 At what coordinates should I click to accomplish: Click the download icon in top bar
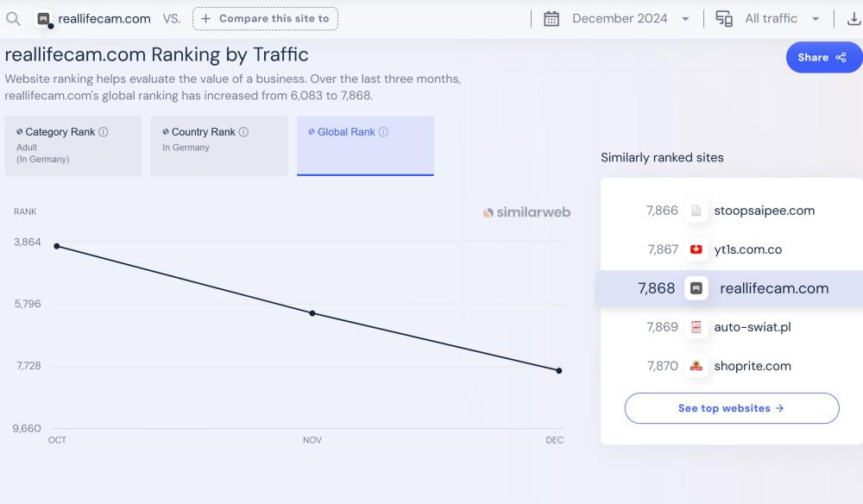click(854, 18)
